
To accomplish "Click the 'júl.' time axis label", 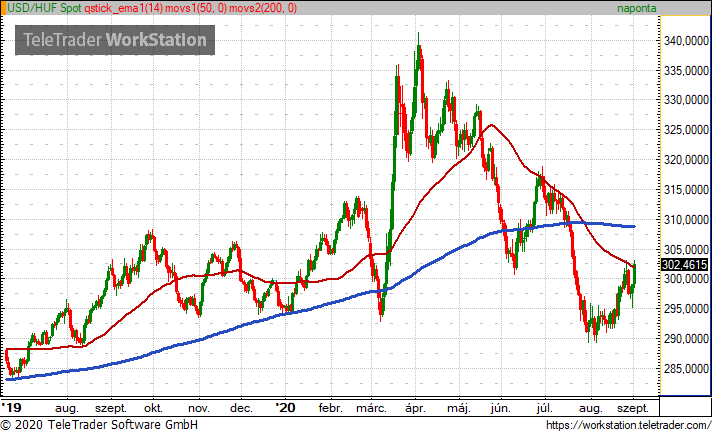I will tap(545, 408).
